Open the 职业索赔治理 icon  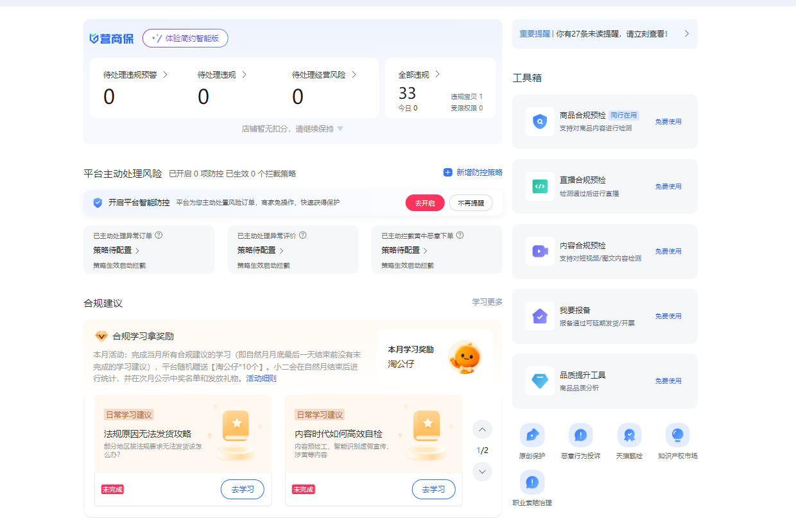532,482
